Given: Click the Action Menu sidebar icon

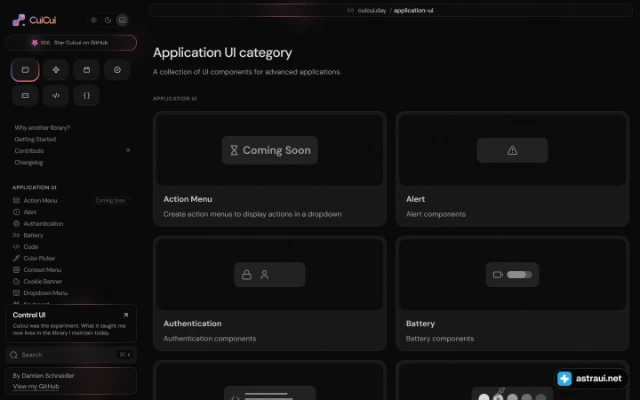Looking at the screenshot, I should tap(16, 200).
